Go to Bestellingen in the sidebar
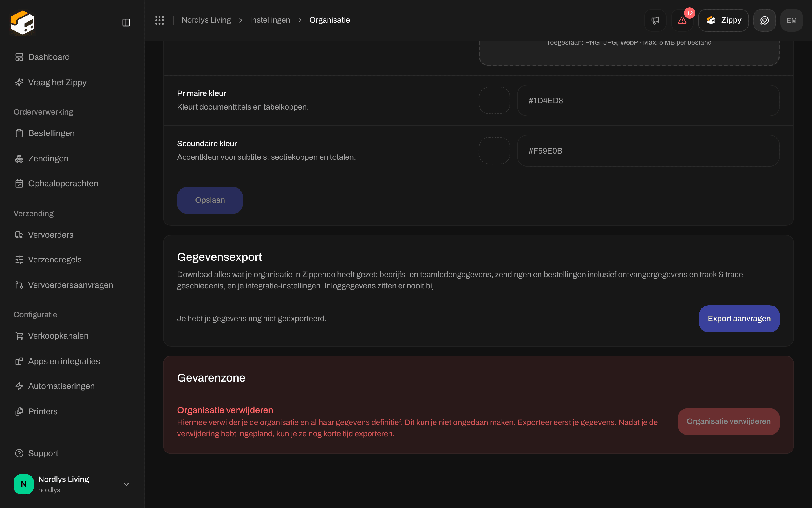This screenshot has height=508, width=812. (x=72, y=133)
